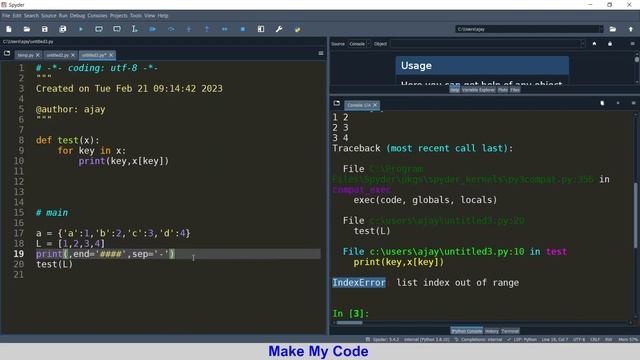This screenshot has height=360, width=640.
Task: Switch to Plots pane tab
Action: point(503,90)
